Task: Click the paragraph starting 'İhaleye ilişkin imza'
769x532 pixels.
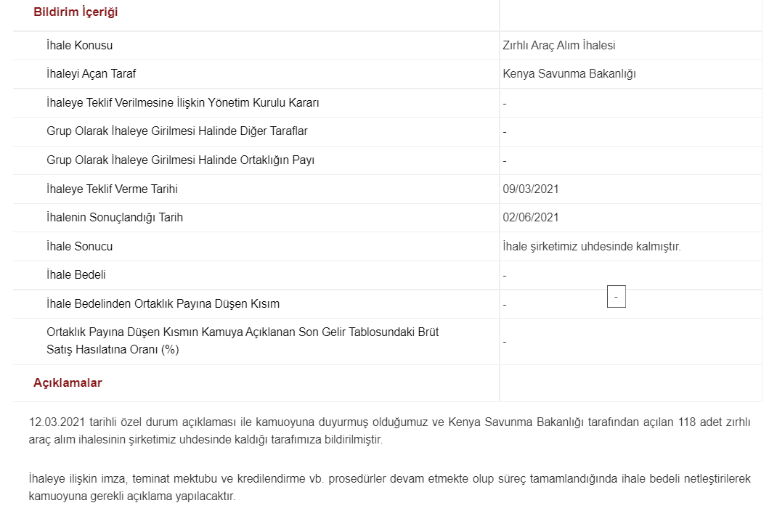Action: click(389, 488)
